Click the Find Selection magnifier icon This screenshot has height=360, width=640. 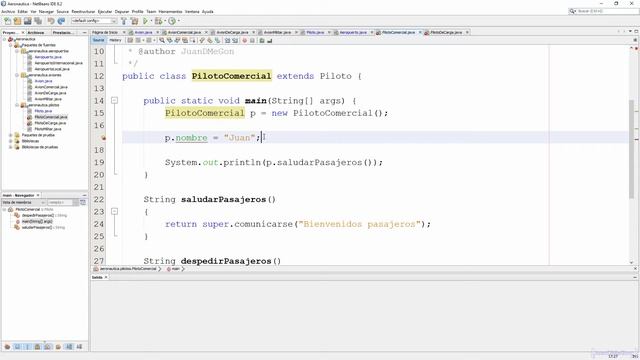pyautogui.click(x=162, y=40)
